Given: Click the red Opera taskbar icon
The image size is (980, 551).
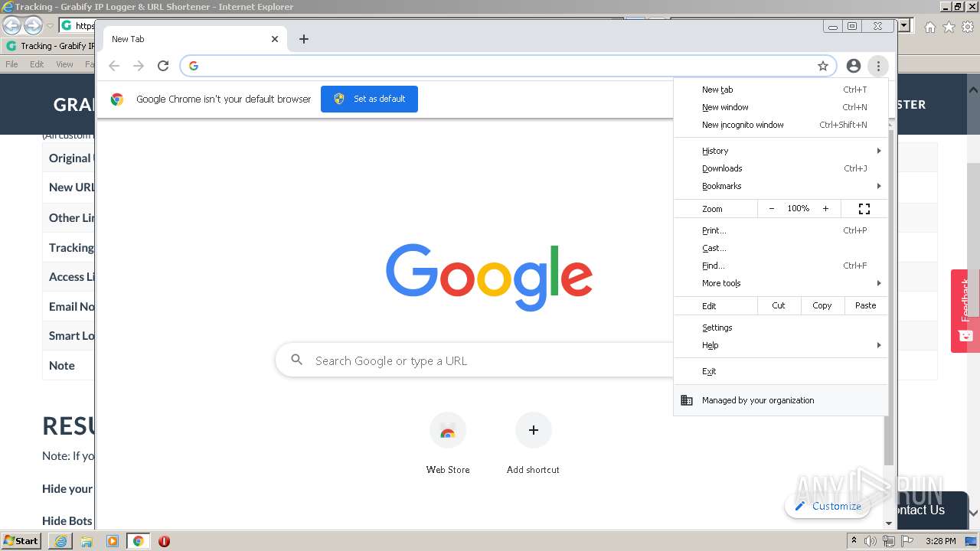Looking at the screenshot, I should 164,541.
